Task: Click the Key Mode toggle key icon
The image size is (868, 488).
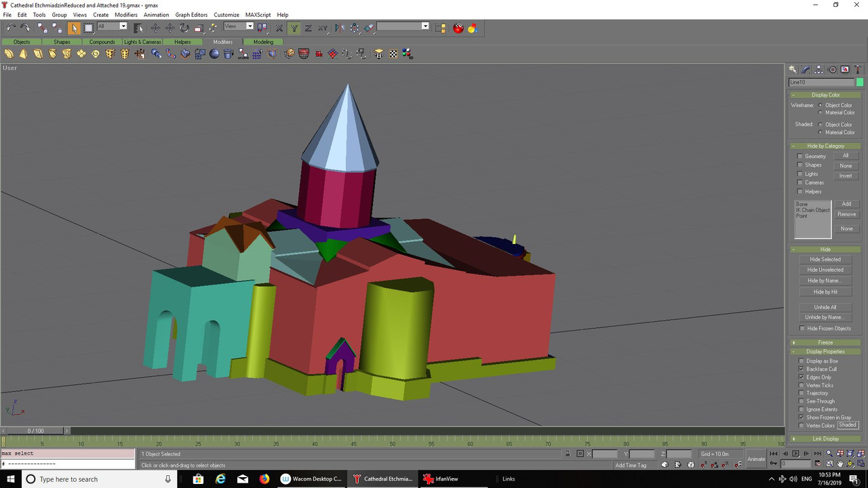Action: click(774, 464)
